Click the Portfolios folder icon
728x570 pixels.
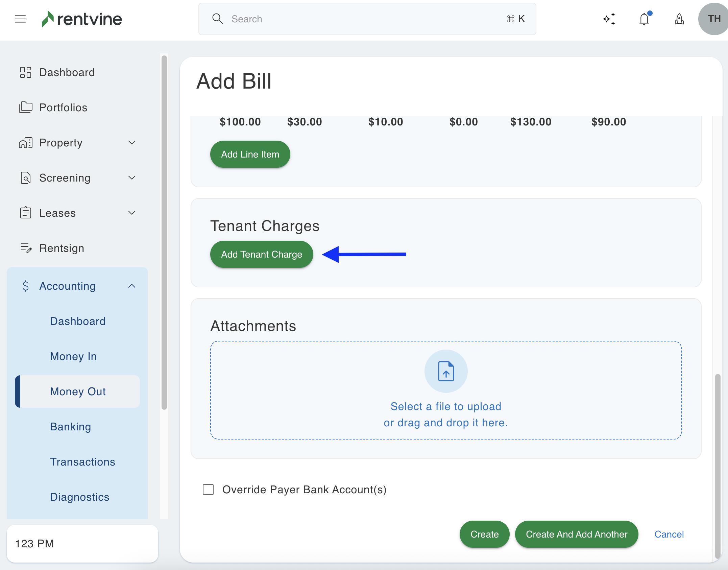(26, 108)
